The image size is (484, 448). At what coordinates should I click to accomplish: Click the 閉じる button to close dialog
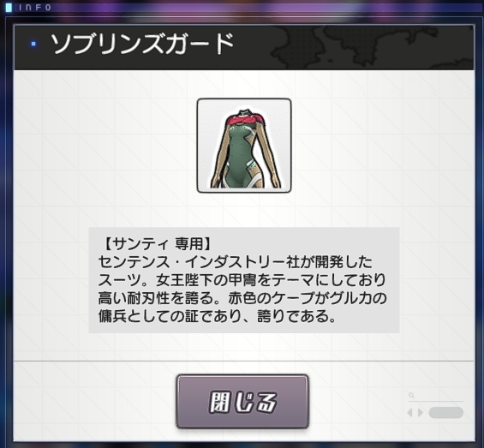click(x=242, y=402)
